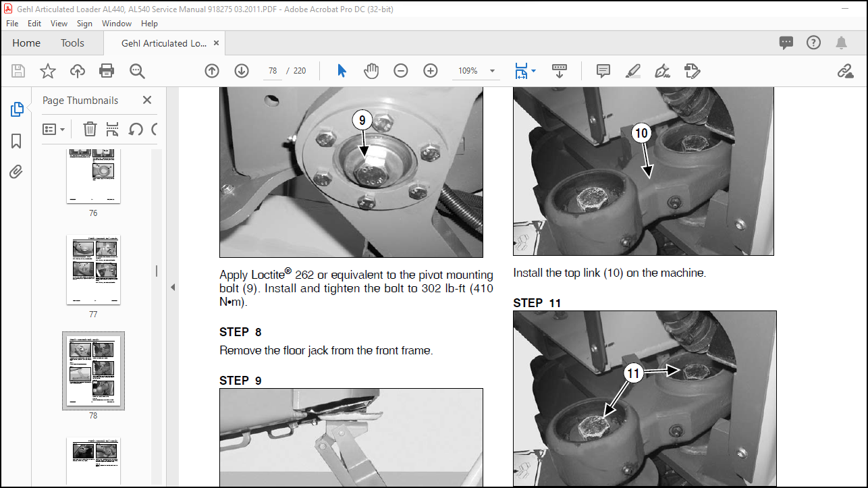Open the thumbnails options dropdown menu
Screen dimensions: 868x488
click(x=54, y=129)
